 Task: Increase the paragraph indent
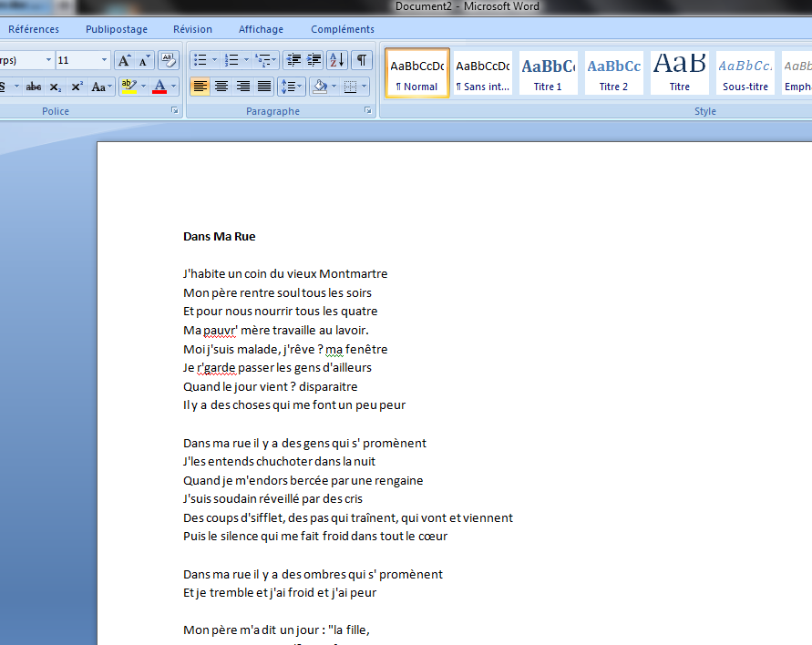[313, 60]
